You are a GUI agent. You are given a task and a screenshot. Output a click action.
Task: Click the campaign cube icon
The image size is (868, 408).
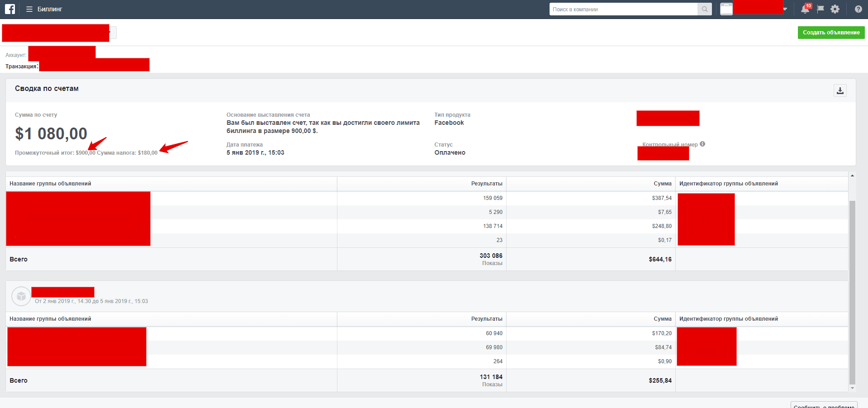(21, 296)
